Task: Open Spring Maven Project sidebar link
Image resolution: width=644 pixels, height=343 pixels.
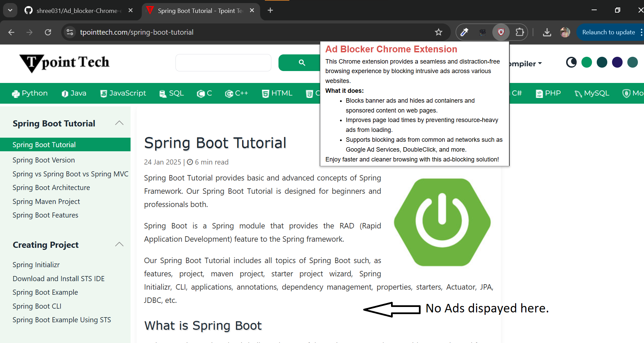Action: click(46, 202)
